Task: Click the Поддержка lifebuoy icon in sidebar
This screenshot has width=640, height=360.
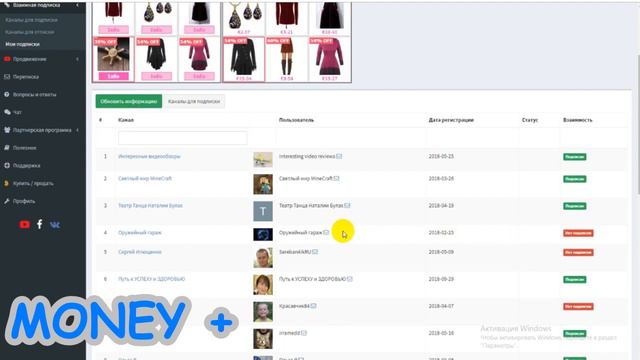Action: [7, 165]
